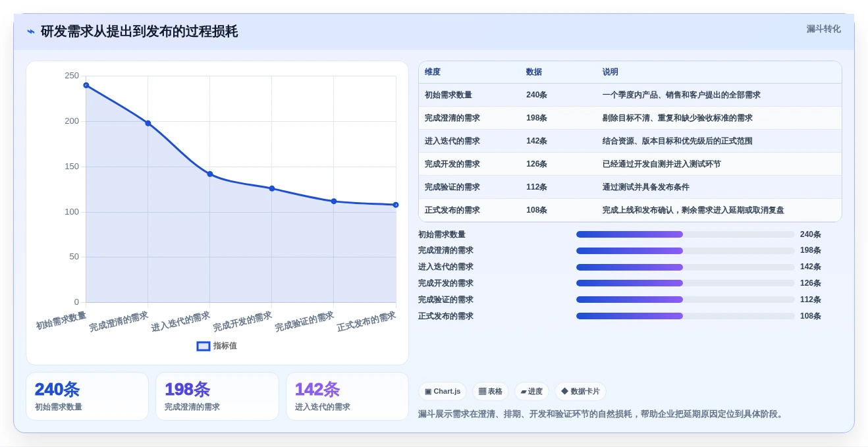Viewport: 868px width, 447px height.
Task: Click the 240条 table value
Action: (x=537, y=95)
